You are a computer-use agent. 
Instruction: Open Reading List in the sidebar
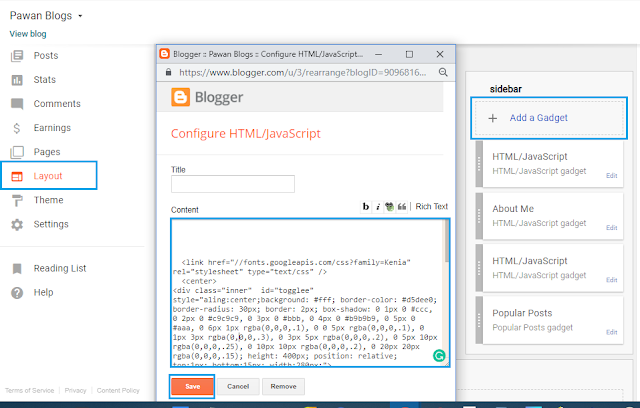coord(60,268)
